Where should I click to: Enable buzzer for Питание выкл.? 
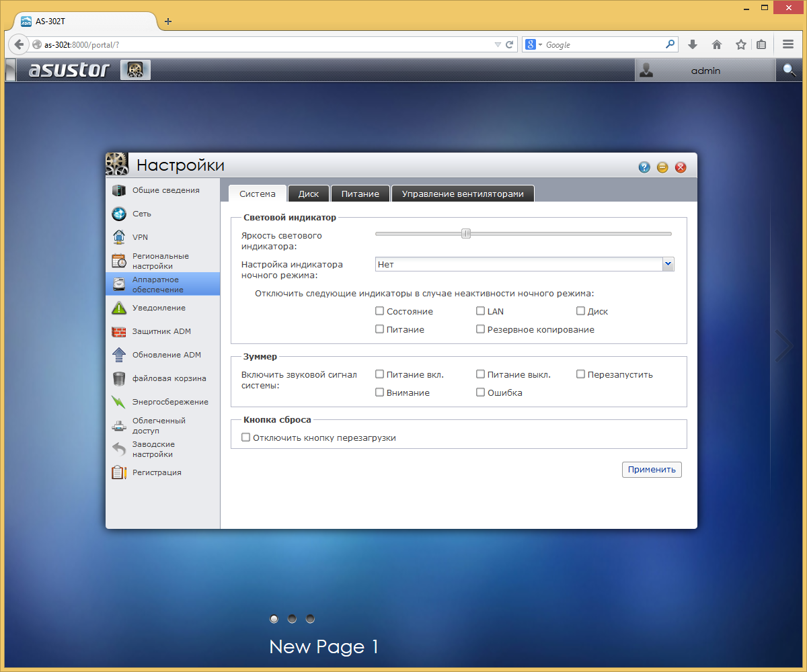pyautogui.click(x=480, y=374)
